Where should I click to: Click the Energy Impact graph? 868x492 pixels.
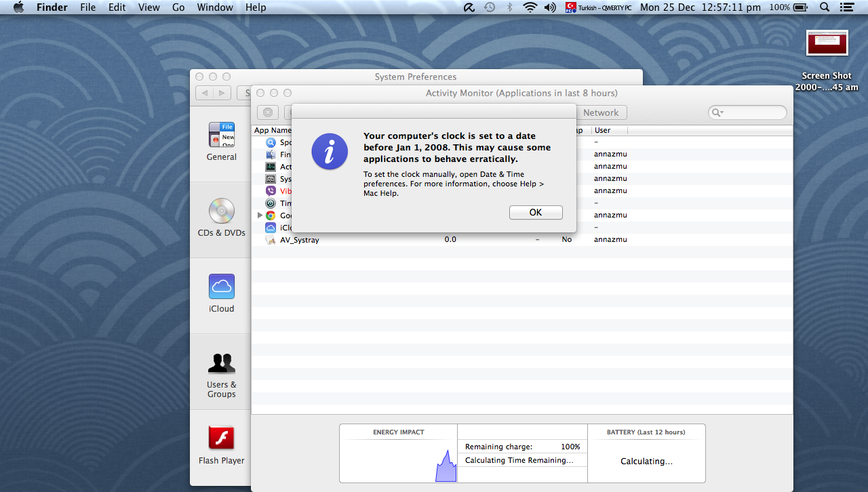point(399,460)
